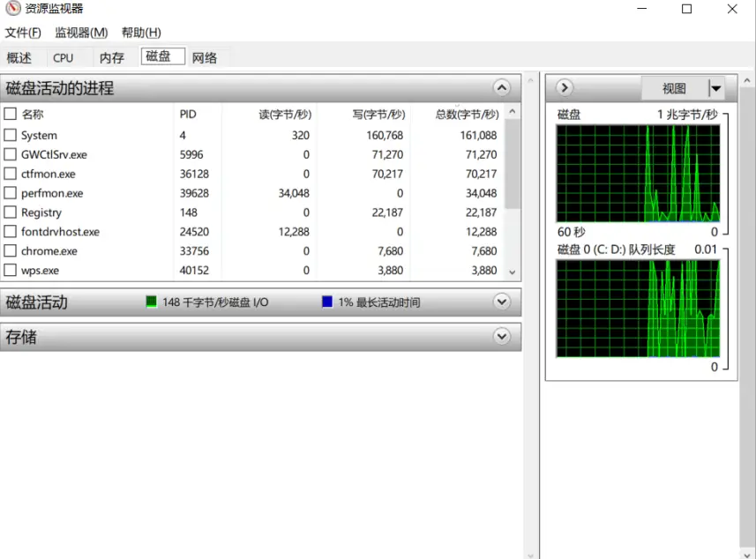Image resolution: width=756 pixels, height=559 pixels.
Task: Minimize the 资源监视器 window
Action: [x=641, y=9]
